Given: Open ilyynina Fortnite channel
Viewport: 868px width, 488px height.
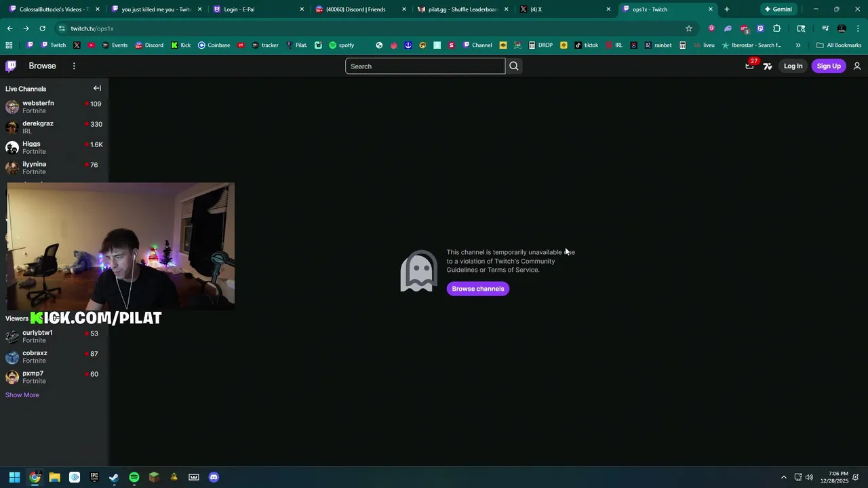Looking at the screenshot, I should tap(54, 167).
